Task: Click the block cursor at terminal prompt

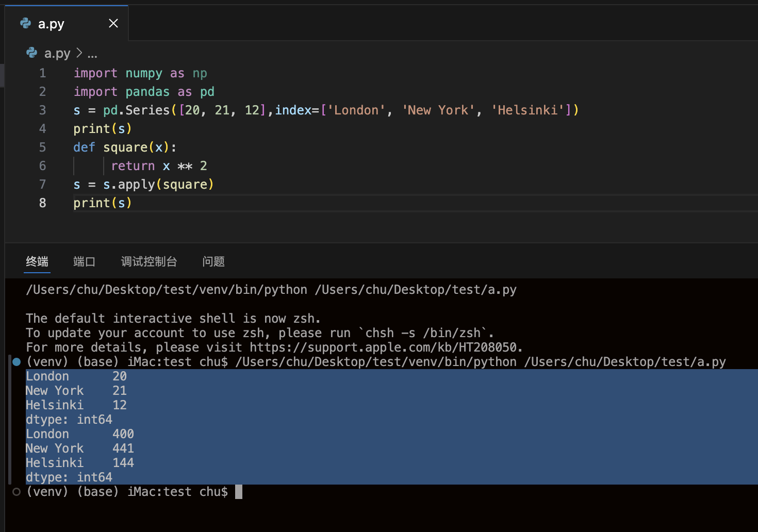Action: click(238, 492)
